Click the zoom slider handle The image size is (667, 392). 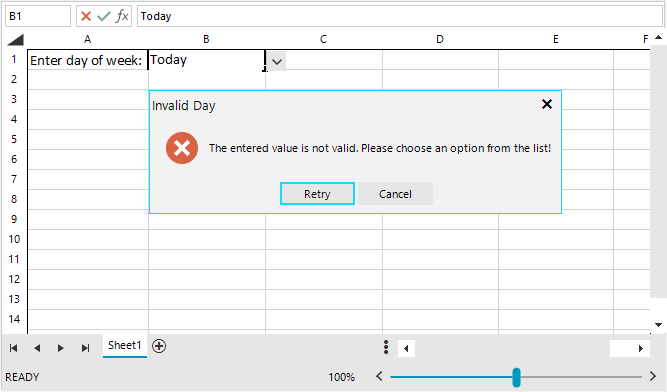tap(516, 377)
